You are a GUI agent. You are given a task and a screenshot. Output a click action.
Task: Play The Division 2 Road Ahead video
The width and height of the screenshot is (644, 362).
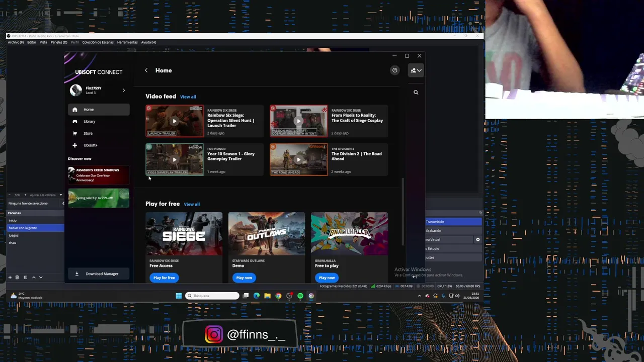(298, 159)
